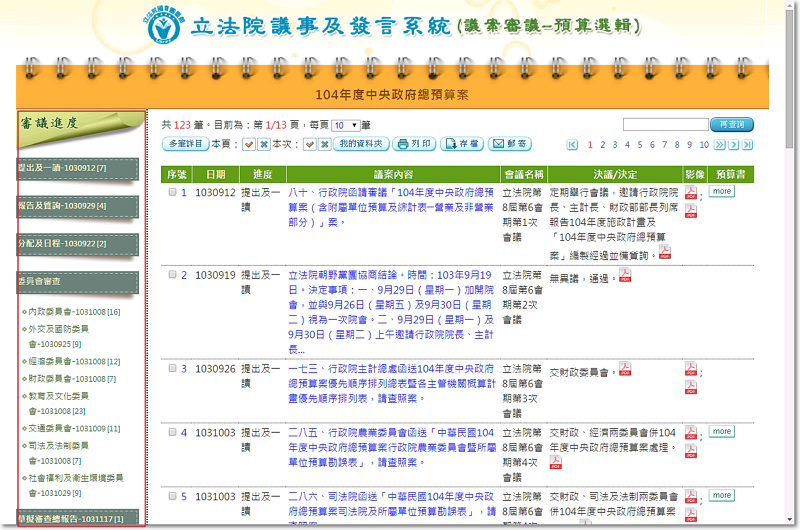
Task: Click the search text input field
Action: [x=665, y=125]
